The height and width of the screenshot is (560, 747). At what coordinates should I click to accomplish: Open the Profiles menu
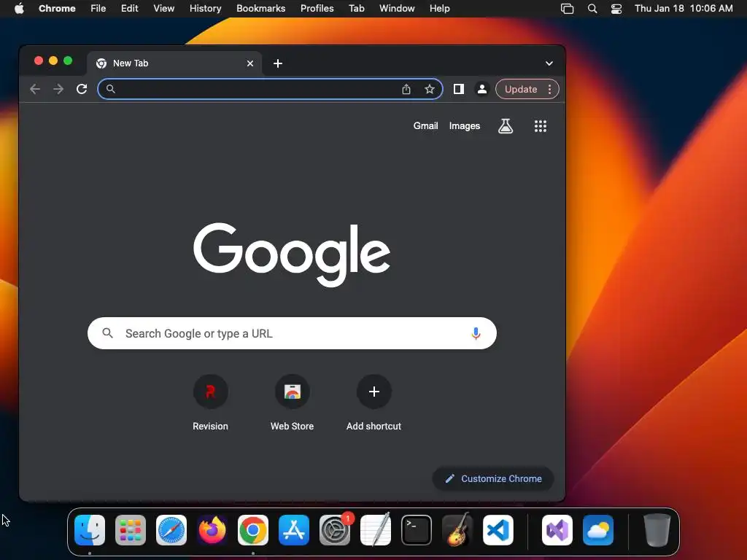[317, 9]
